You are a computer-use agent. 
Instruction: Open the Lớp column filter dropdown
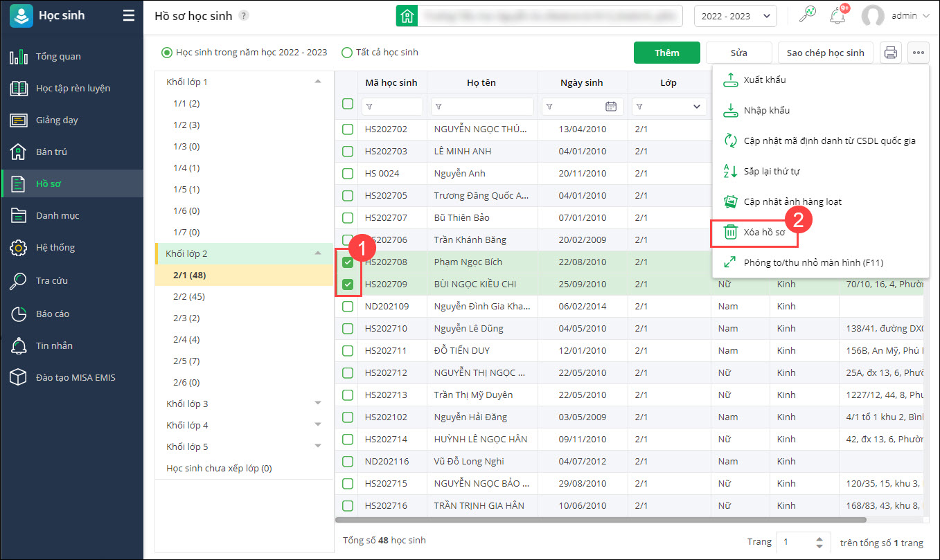(x=696, y=107)
